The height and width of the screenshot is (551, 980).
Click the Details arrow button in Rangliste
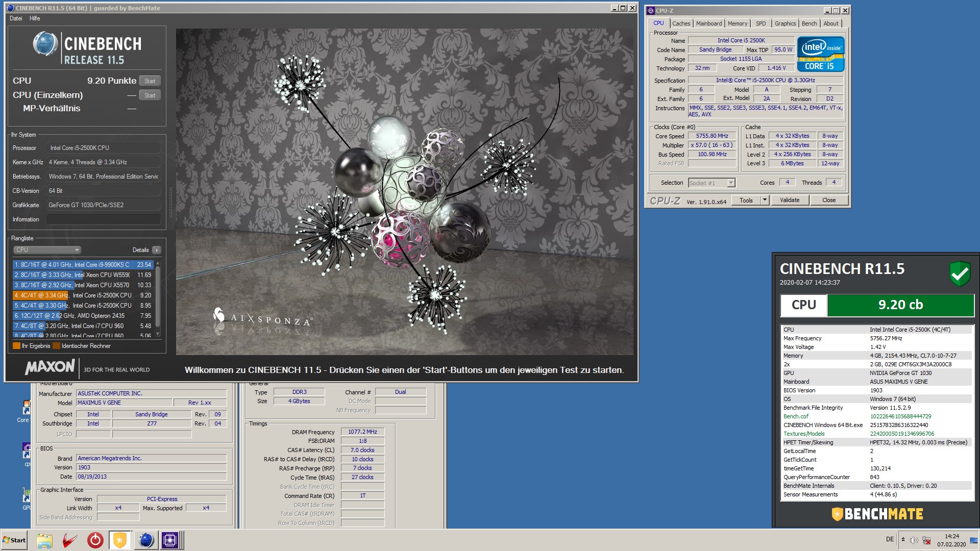157,250
